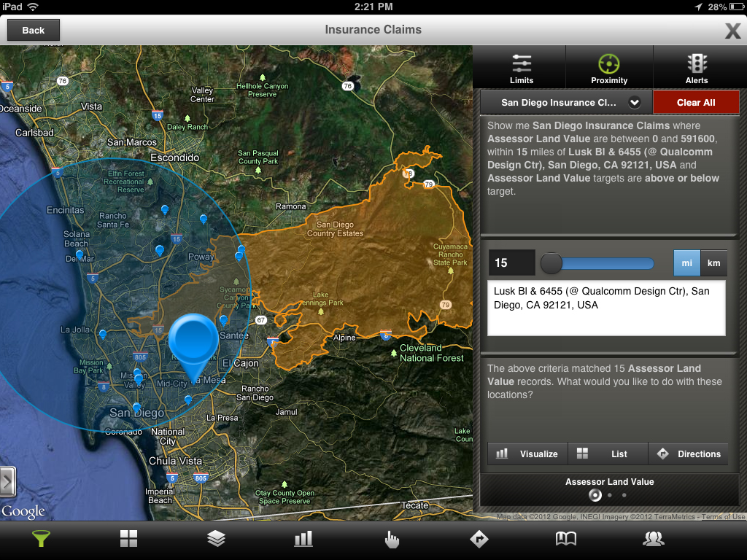Tap the location services arrow in status bar
Screen dimensions: 747x560
point(698,7)
